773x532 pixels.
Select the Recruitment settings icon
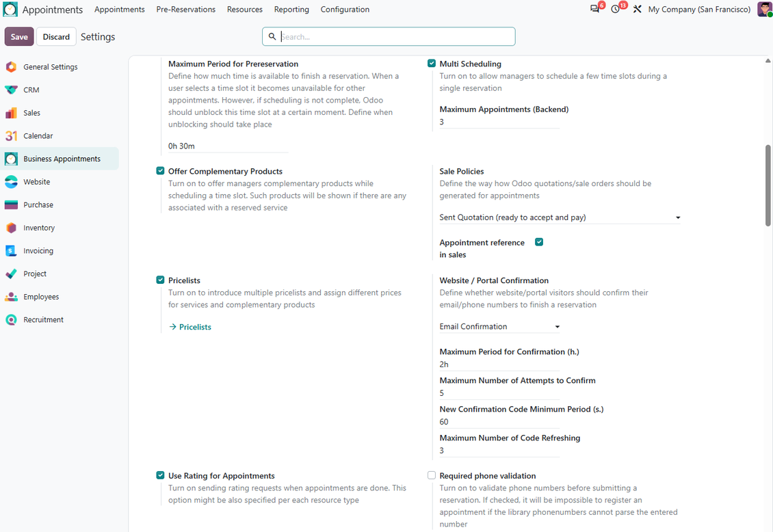tap(12, 320)
